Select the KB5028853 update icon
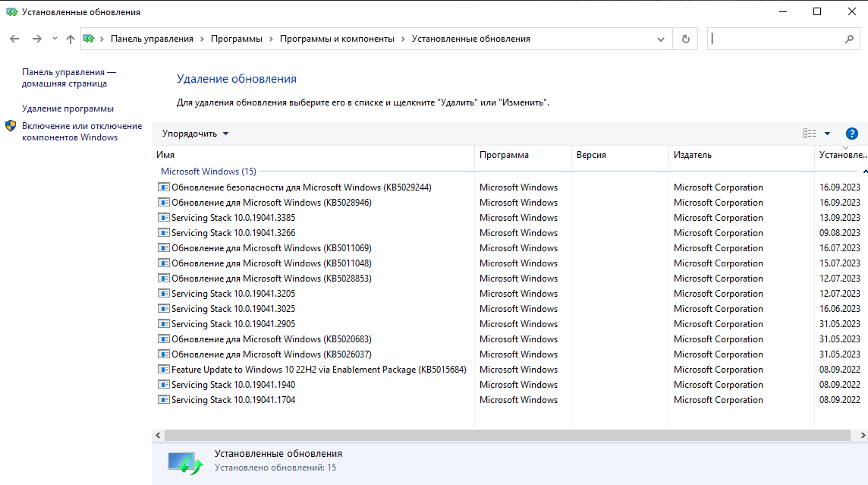868x485 pixels. [x=163, y=278]
